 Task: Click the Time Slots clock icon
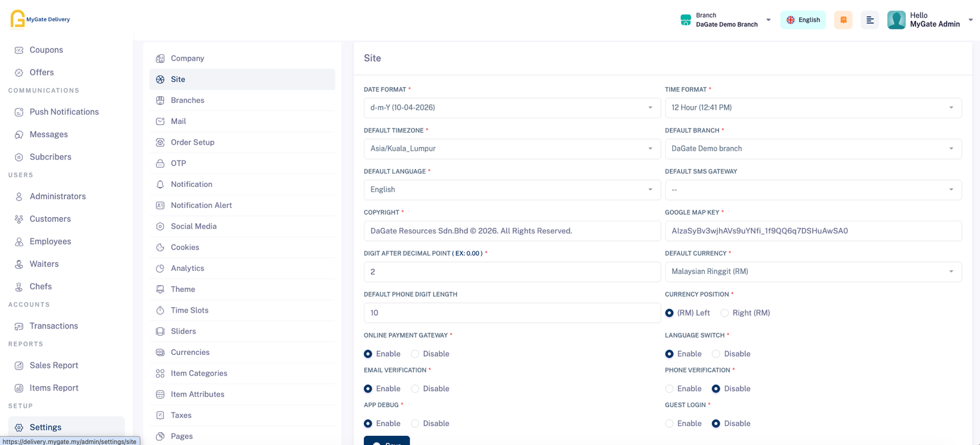click(x=160, y=311)
